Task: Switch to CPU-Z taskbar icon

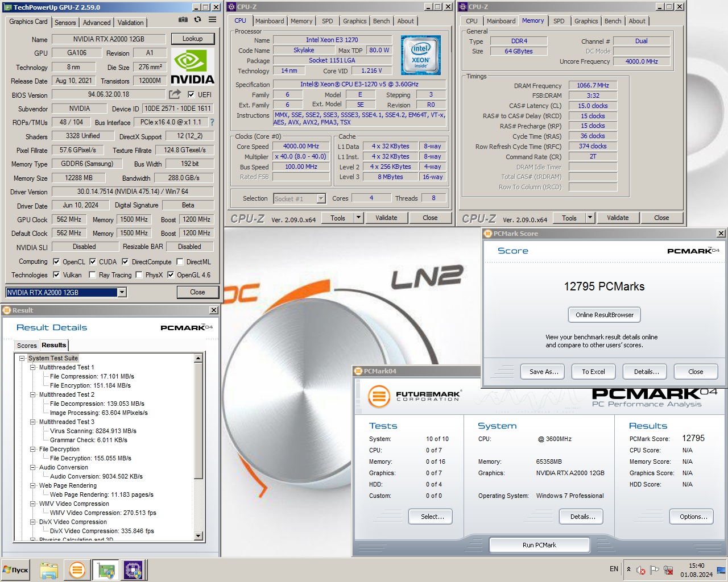Action: tap(134, 570)
